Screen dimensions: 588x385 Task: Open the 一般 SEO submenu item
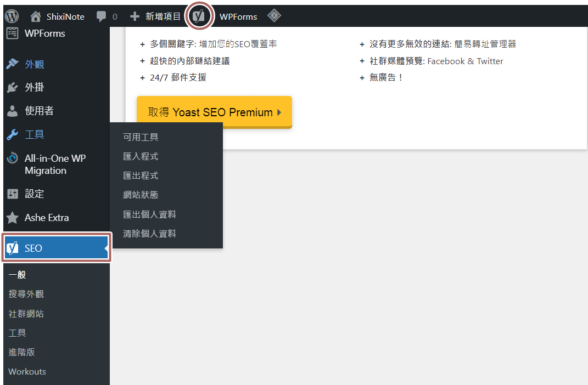17,275
